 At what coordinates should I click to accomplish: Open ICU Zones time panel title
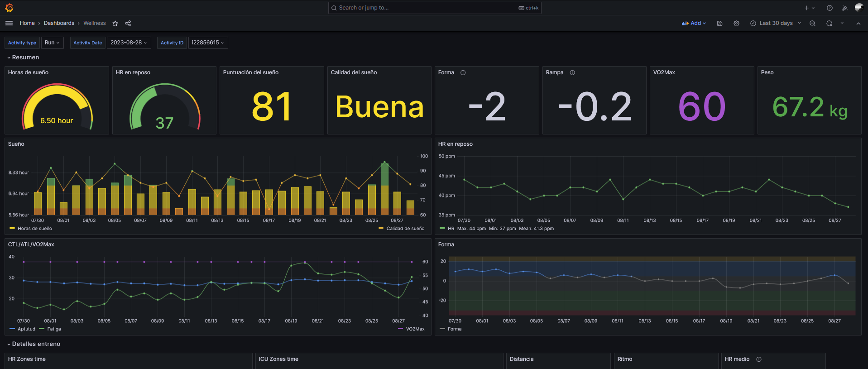[x=278, y=359]
